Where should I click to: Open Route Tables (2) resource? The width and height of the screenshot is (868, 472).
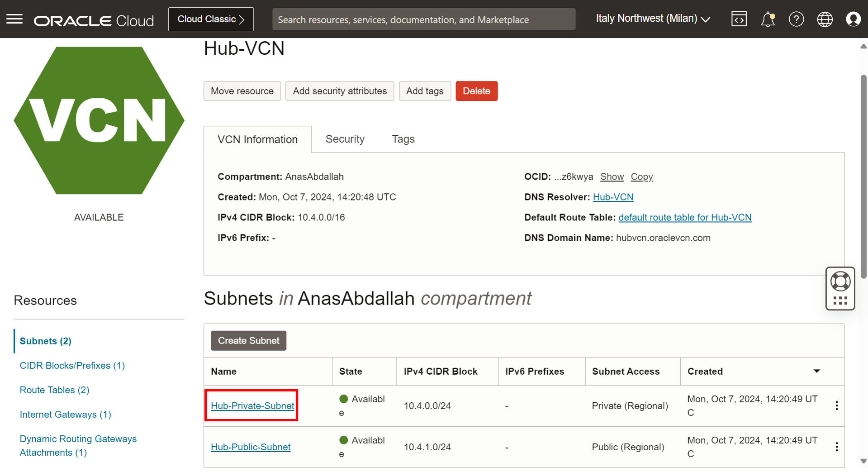[x=55, y=390]
